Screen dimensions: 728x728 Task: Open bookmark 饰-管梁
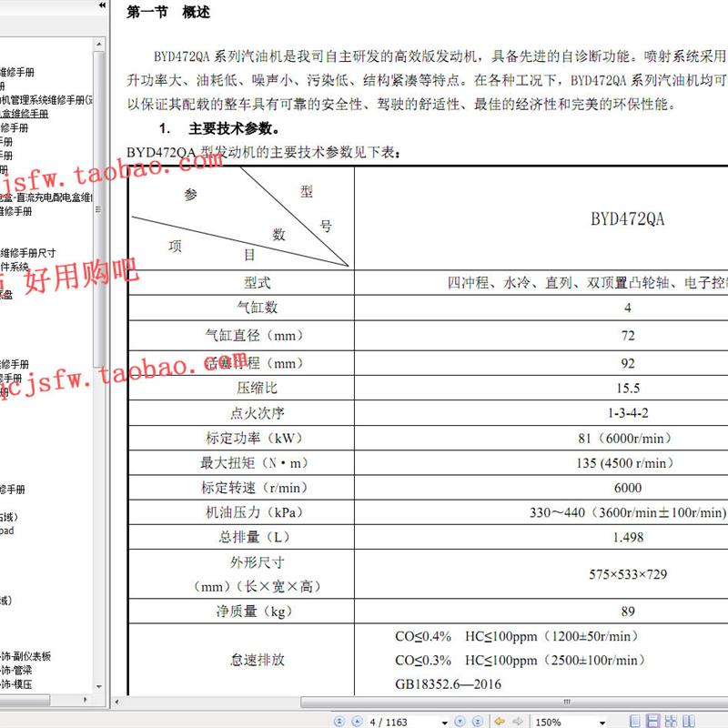tap(16, 670)
